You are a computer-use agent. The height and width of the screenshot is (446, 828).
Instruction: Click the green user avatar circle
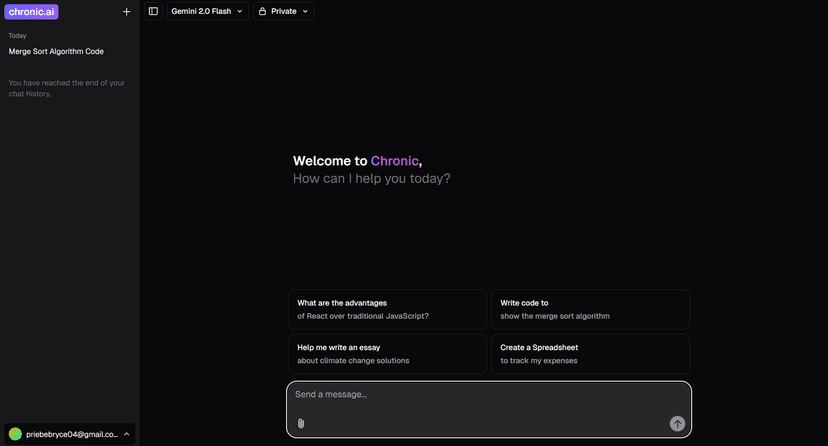pos(15,434)
